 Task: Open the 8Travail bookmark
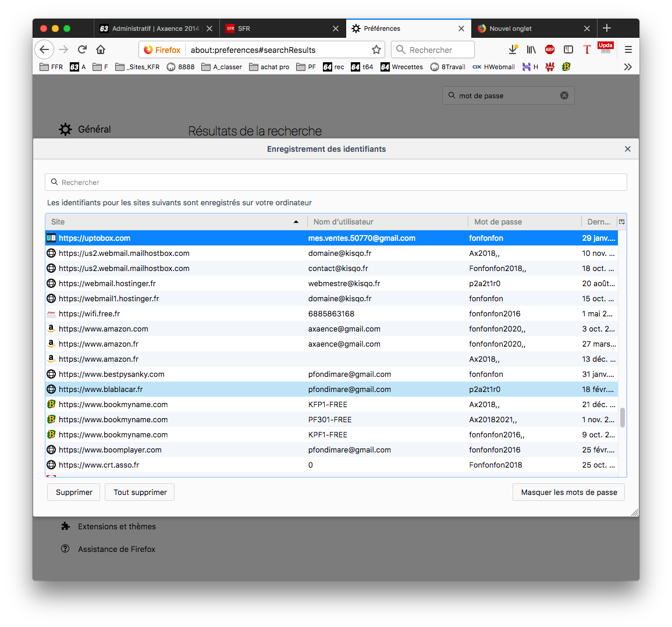coord(448,67)
